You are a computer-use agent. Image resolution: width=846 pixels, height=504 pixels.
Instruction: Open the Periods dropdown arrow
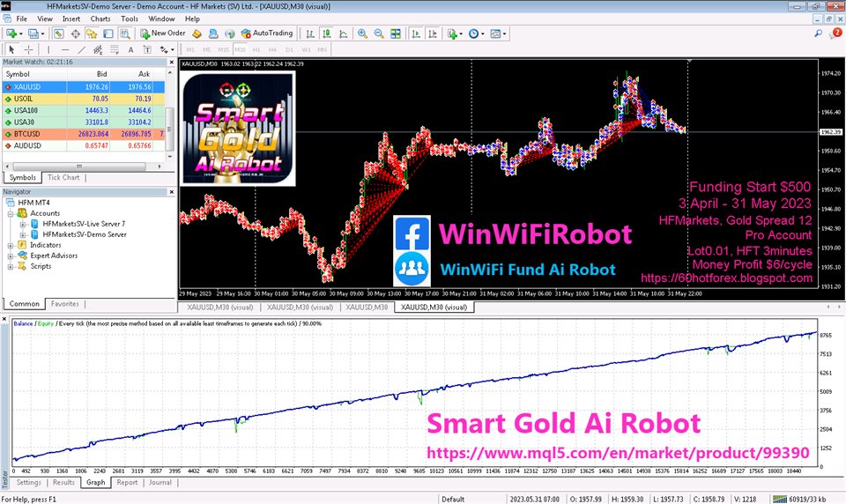click(482, 34)
